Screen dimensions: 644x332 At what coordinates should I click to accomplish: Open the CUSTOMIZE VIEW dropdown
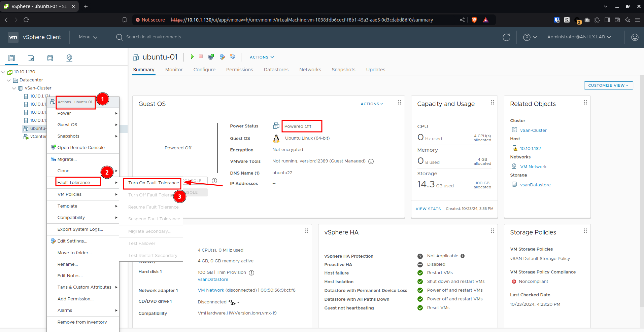coord(608,85)
